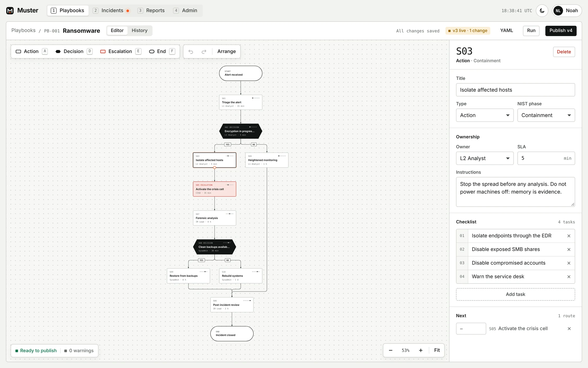Zoom out with the minus icon
The height and width of the screenshot is (368, 588).
(391, 350)
